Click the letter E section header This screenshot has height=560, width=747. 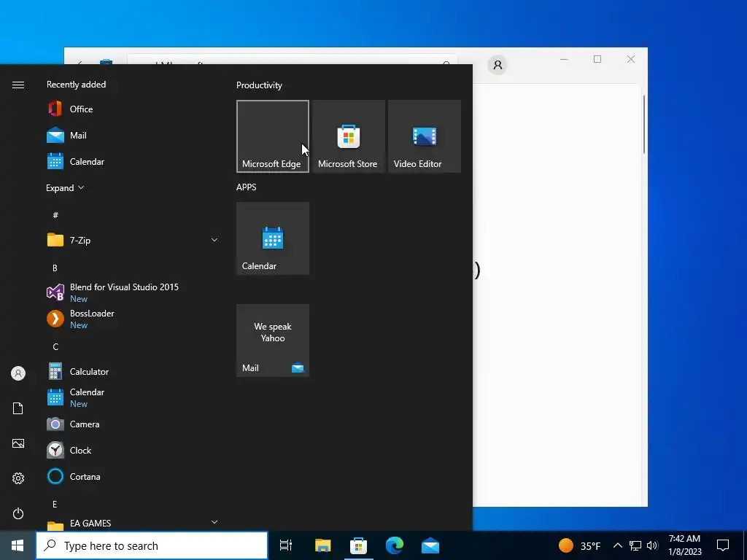point(55,505)
